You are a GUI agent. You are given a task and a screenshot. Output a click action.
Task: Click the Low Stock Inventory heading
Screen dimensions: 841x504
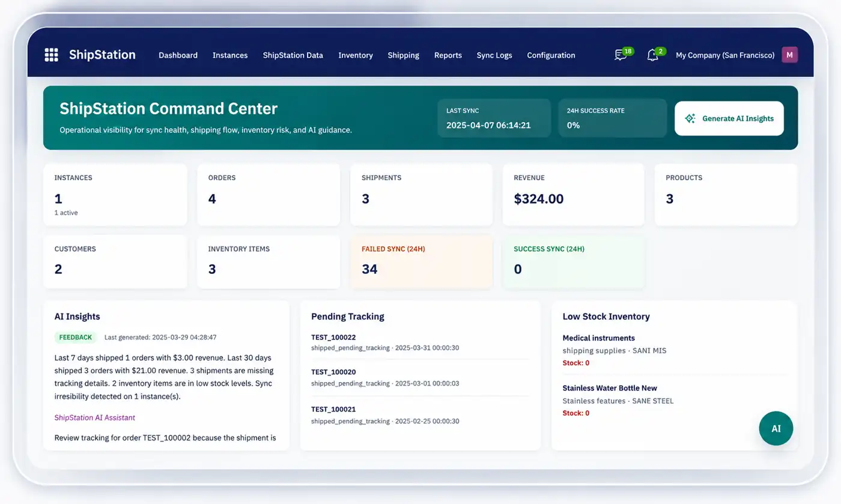tap(606, 317)
